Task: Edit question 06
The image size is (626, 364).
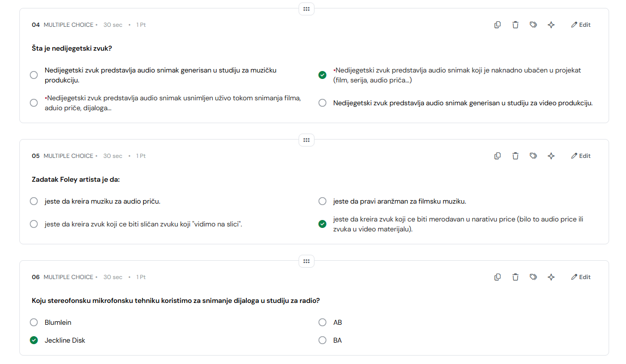Action: [x=581, y=277]
